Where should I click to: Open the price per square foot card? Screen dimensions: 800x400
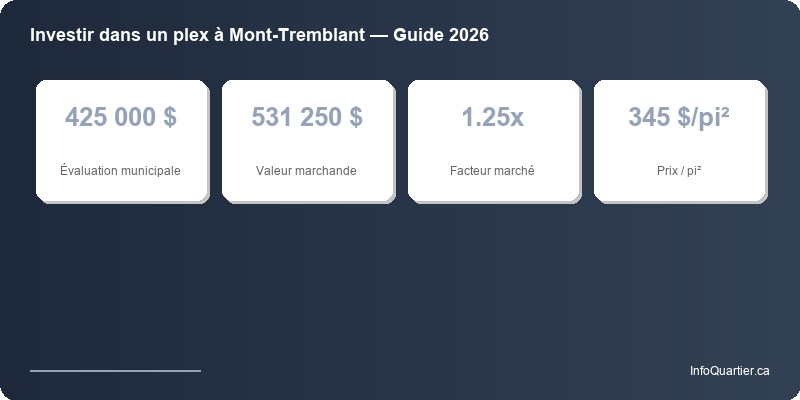coord(678,142)
